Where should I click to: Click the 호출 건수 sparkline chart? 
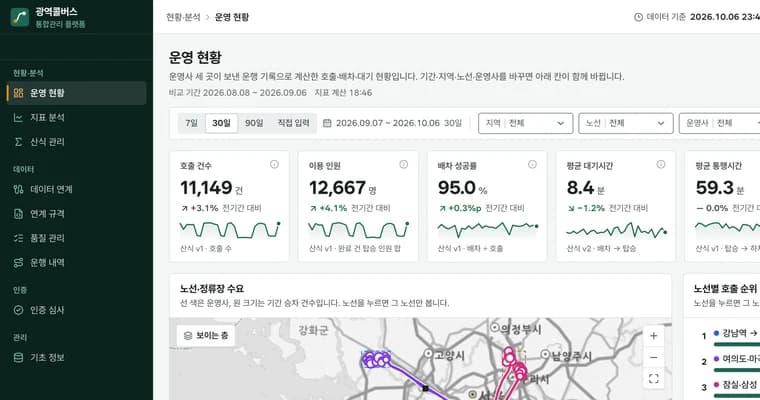click(x=230, y=229)
